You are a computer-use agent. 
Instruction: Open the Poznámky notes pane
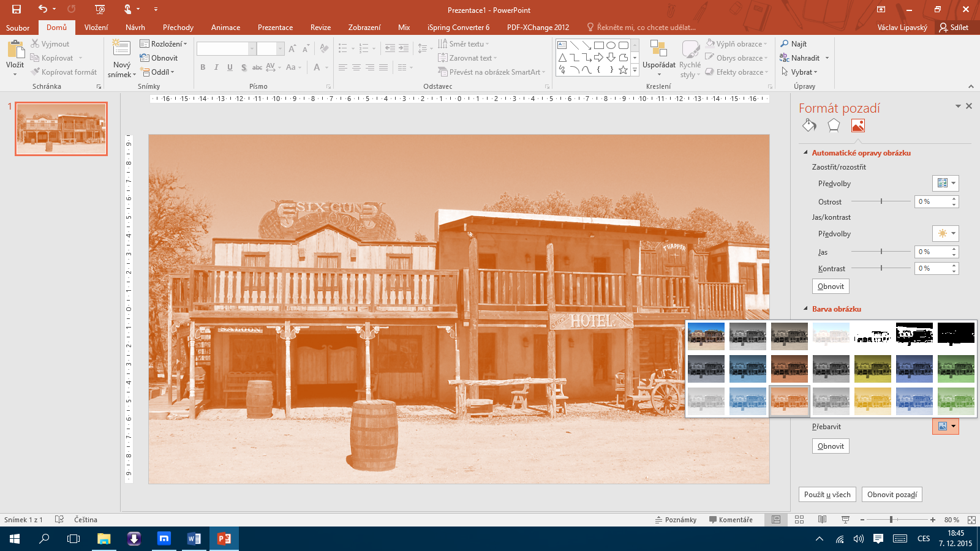coord(676,520)
